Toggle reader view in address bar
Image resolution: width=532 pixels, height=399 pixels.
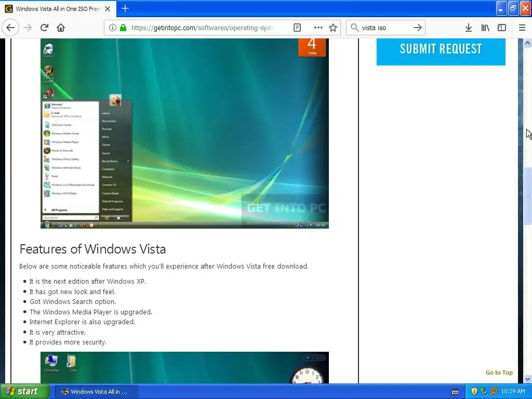point(297,28)
